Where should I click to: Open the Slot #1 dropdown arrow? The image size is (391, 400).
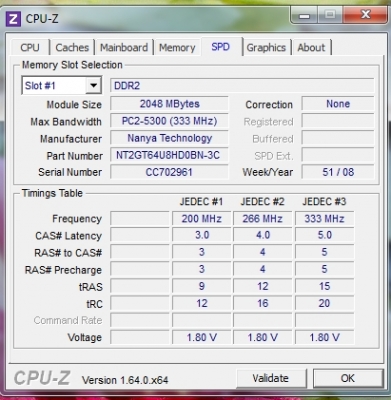pyautogui.click(x=93, y=86)
